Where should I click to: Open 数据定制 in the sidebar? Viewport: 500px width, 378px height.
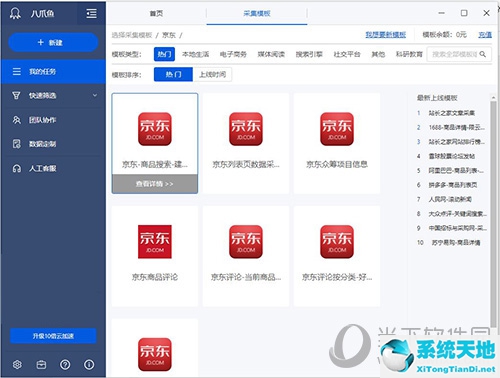[x=53, y=144]
